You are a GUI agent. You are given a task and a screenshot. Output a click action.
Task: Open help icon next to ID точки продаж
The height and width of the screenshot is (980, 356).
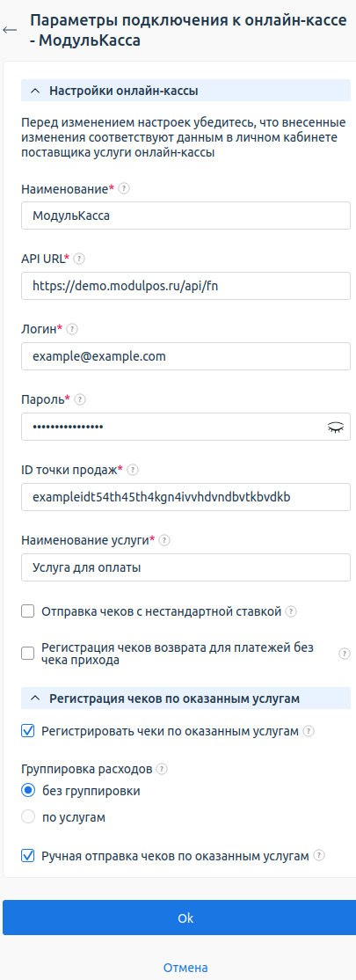pos(133,470)
